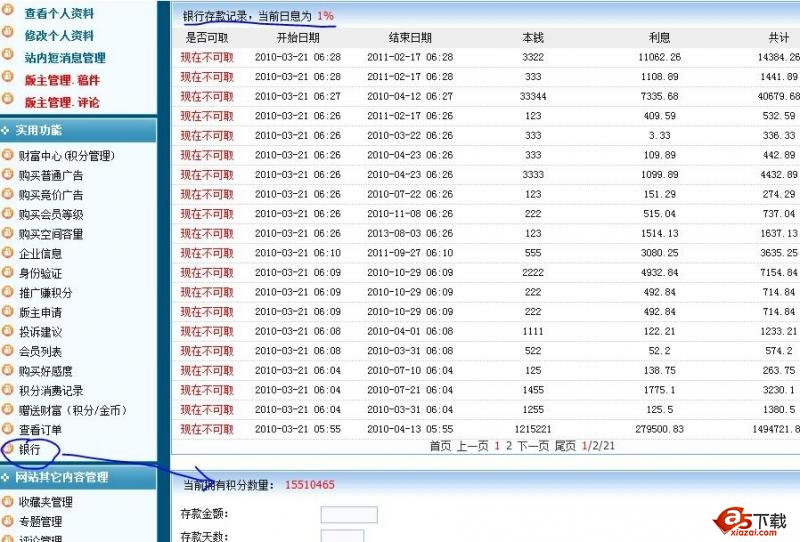Go to 尾页 last page
The height and width of the screenshot is (542, 800).
565,446
